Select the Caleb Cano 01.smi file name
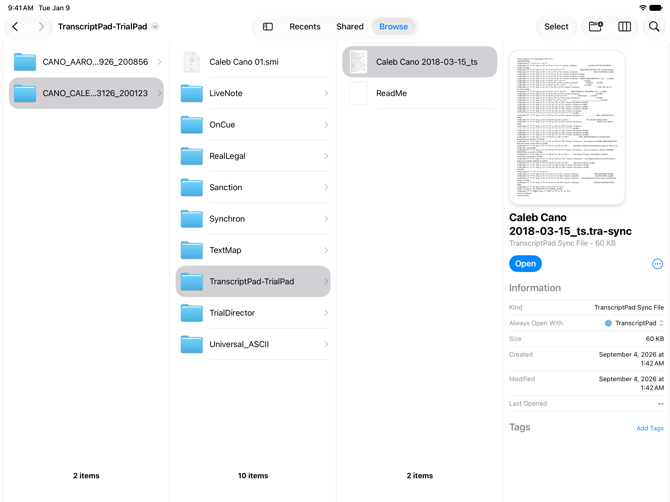Image resolution: width=670 pixels, height=502 pixels. pyautogui.click(x=244, y=62)
